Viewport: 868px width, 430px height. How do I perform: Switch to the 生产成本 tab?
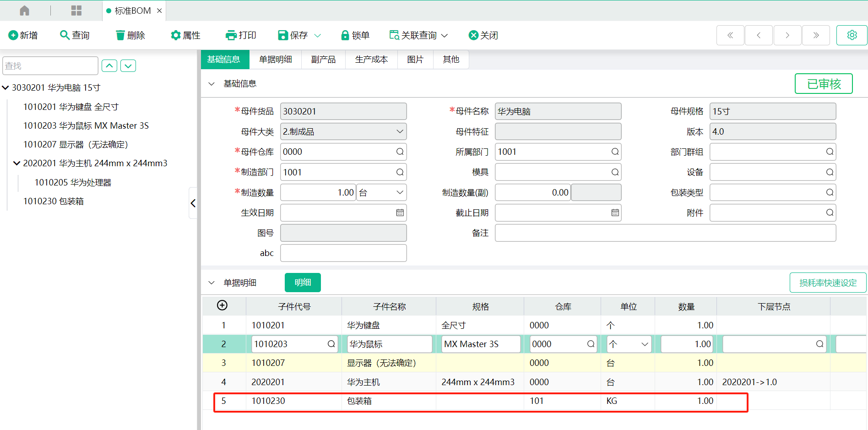[372, 59]
